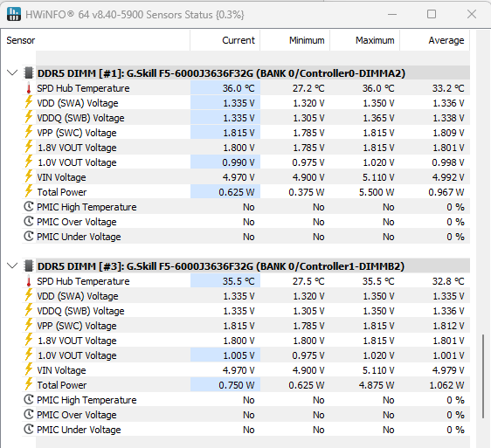Screen dimensions: 491x448
Task: Click lightning icon beside DIMM #1 Total Power
Action: 29,191
